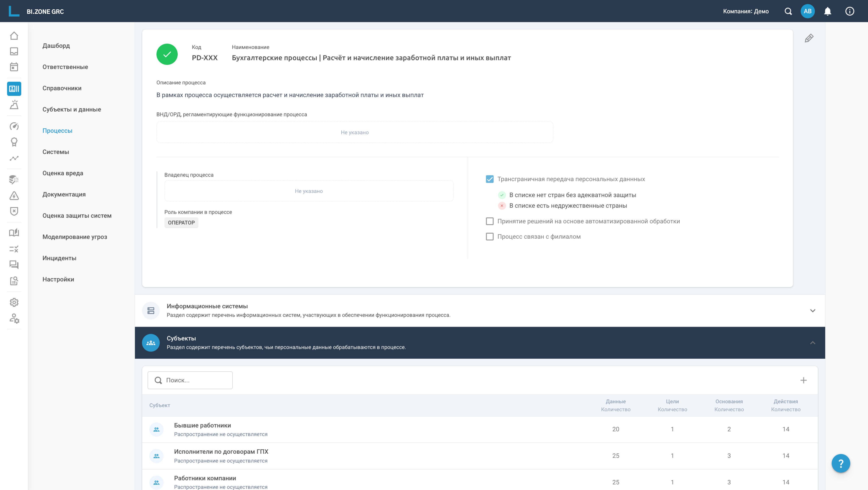Click the plus icon to add subject

[803, 380]
